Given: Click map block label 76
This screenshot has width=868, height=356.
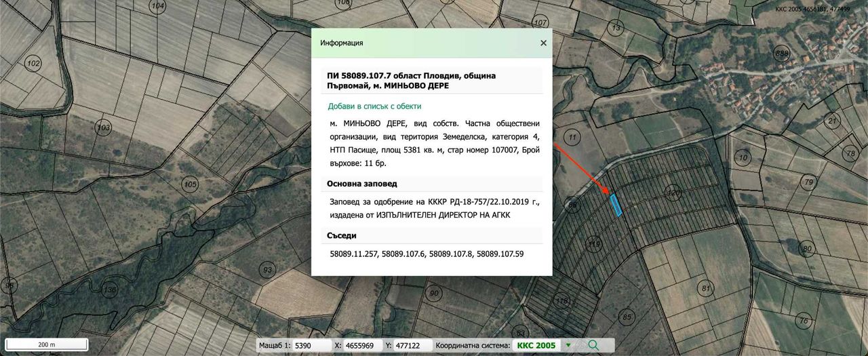Looking at the screenshot, I should [804, 321].
